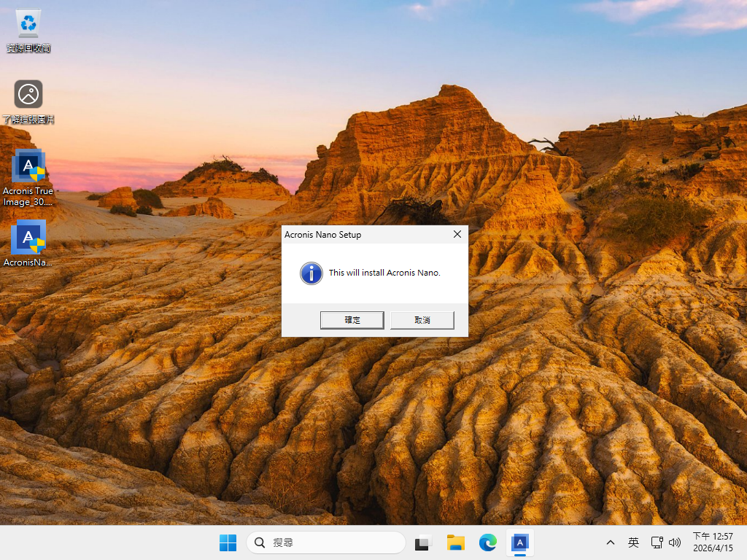
Task: Click the Acronis Nano Setup title bar
Action: coord(365,234)
